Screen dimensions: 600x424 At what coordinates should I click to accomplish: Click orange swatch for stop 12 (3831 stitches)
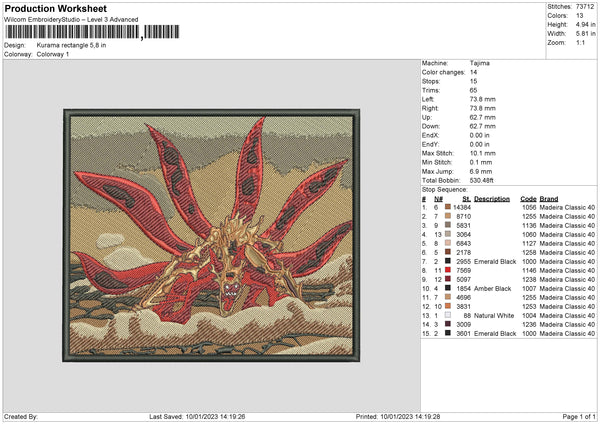(x=448, y=306)
